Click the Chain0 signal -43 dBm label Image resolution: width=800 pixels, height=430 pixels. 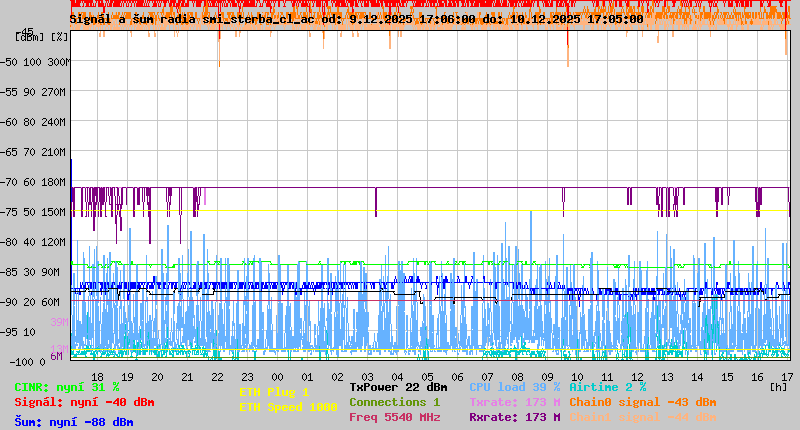(642, 402)
